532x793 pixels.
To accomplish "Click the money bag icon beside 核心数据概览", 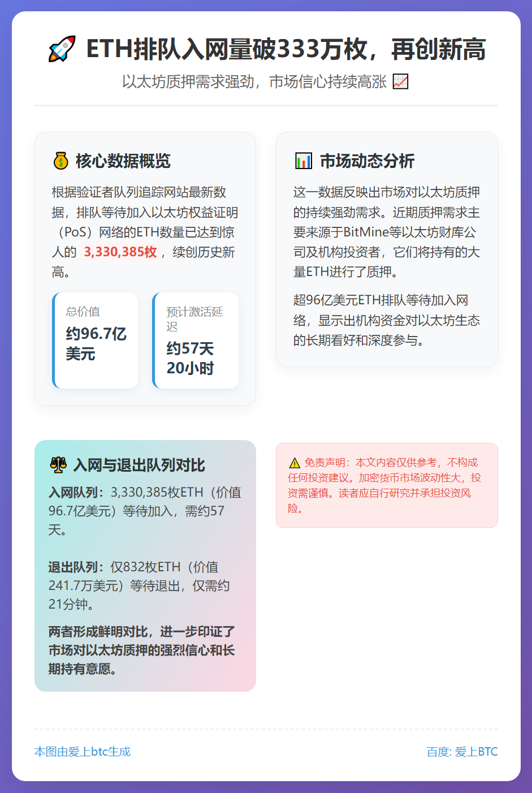I will [60, 161].
